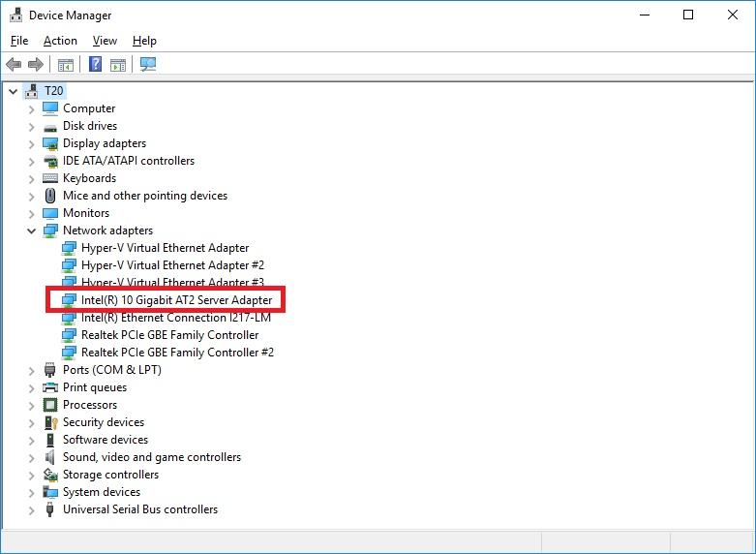
Task: Select Hyper-V Virtual Ethernet Adapter #2
Action: click(172, 265)
